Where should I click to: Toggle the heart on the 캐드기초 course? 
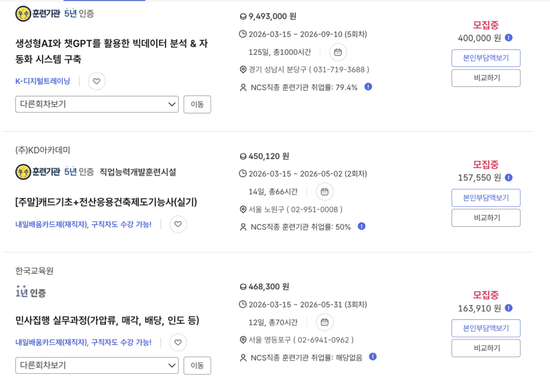pyautogui.click(x=178, y=224)
